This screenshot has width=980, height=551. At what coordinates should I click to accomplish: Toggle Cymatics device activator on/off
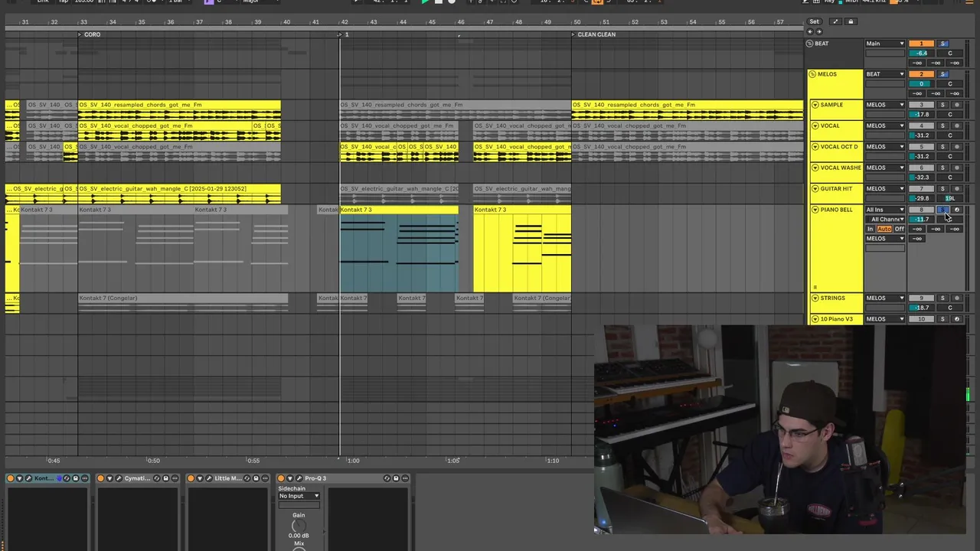point(101,478)
